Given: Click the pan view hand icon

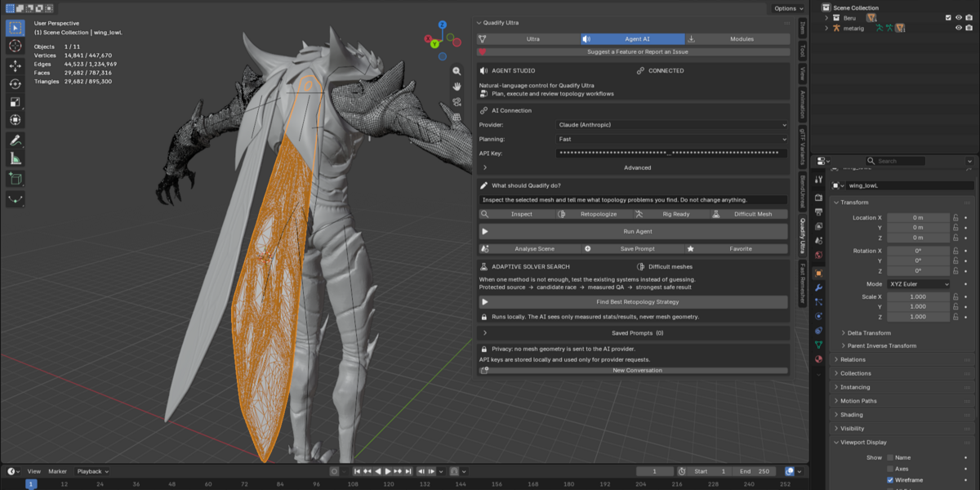Looking at the screenshot, I should (x=457, y=87).
